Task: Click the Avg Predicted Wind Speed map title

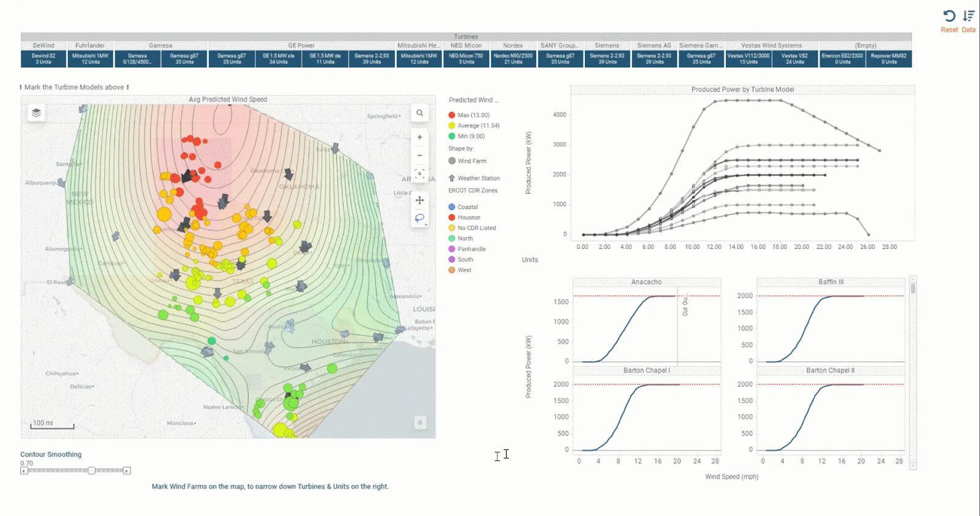Action: [228, 99]
